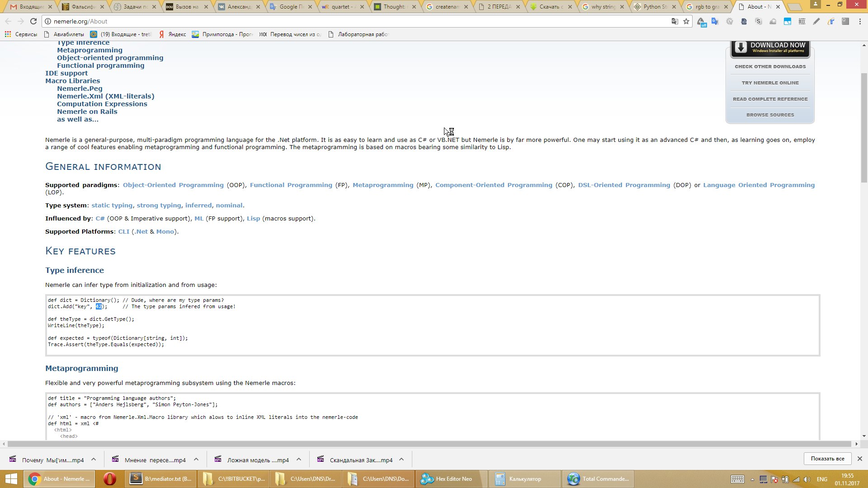
Task: Expand options for Почему Мы download
Action: [94, 460]
